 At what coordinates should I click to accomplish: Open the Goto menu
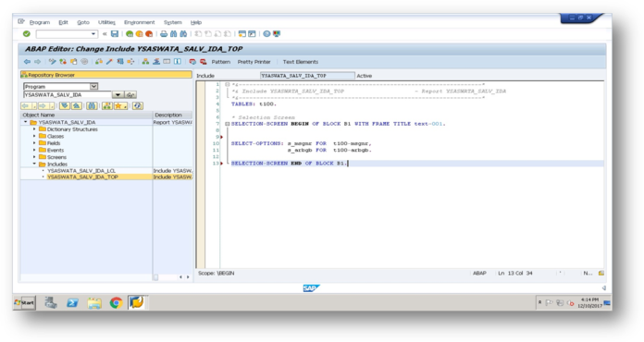83,22
